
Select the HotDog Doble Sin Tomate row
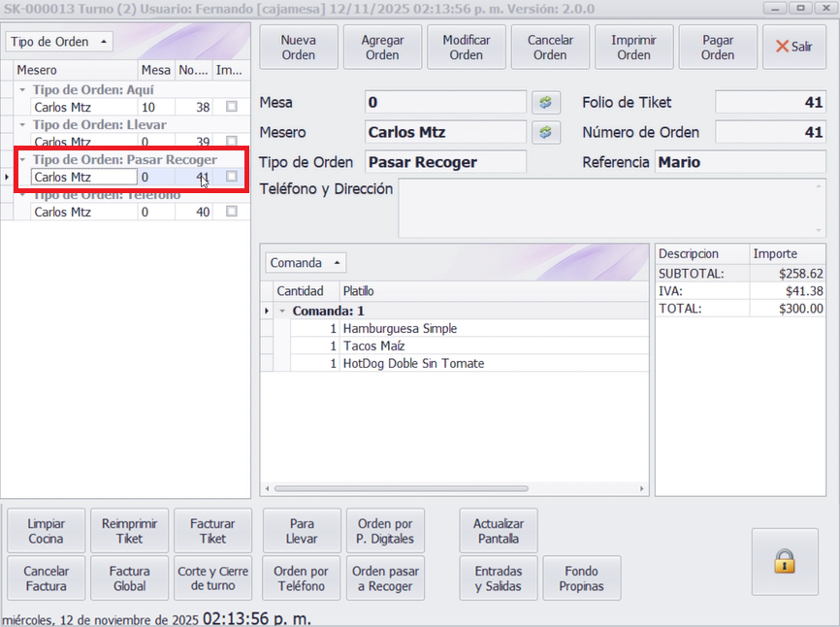click(x=412, y=363)
